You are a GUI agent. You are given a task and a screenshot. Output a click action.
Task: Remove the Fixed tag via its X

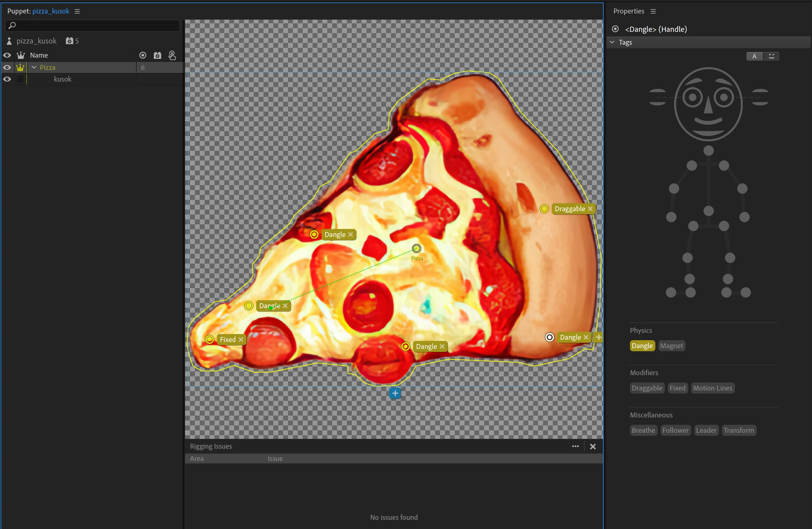241,339
